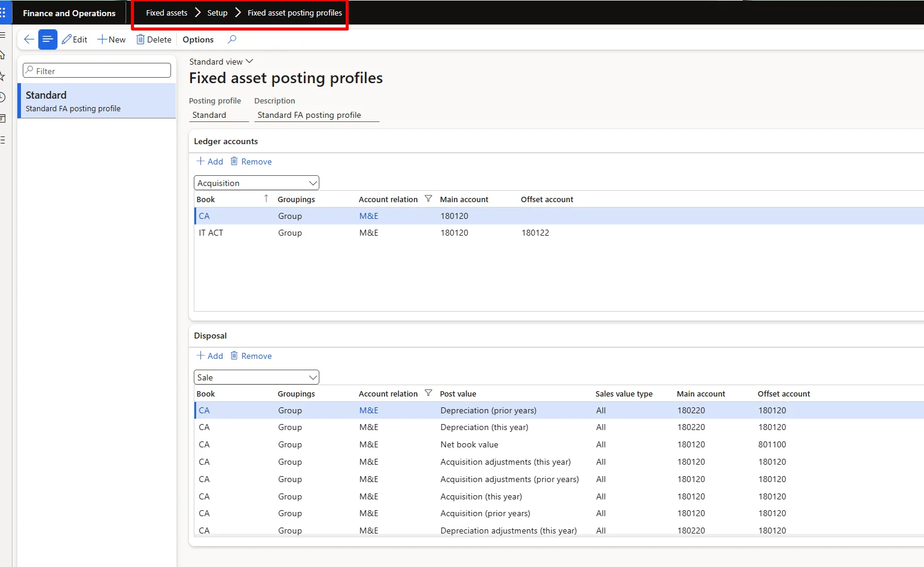
Task: Click sort arrow on Ledger accounts Book column
Action: pyautogui.click(x=266, y=199)
